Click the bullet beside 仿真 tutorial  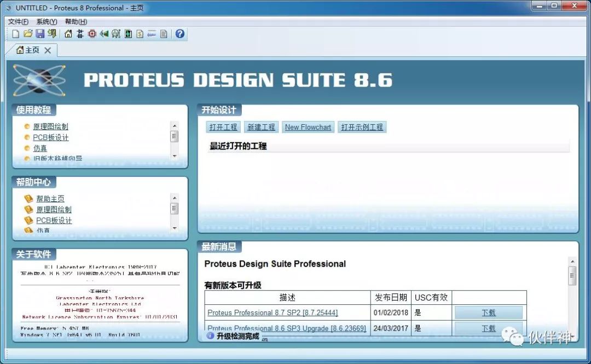click(x=27, y=148)
